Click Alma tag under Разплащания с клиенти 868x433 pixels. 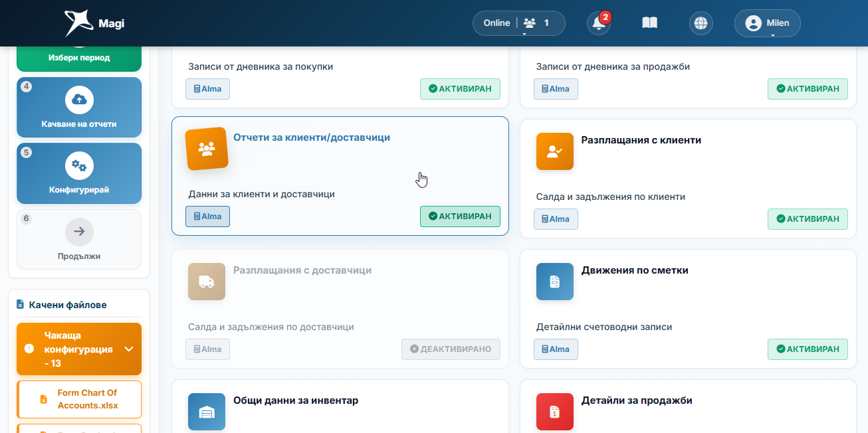(x=556, y=219)
